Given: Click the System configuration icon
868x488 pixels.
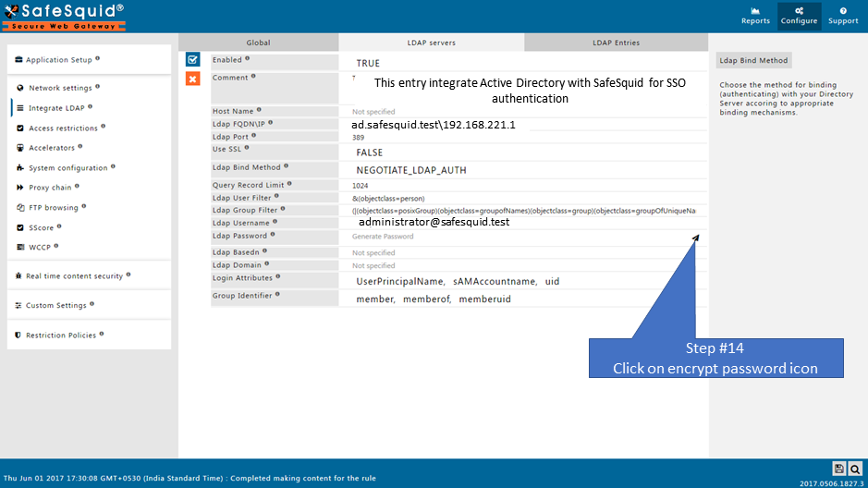Looking at the screenshot, I should click(x=20, y=167).
